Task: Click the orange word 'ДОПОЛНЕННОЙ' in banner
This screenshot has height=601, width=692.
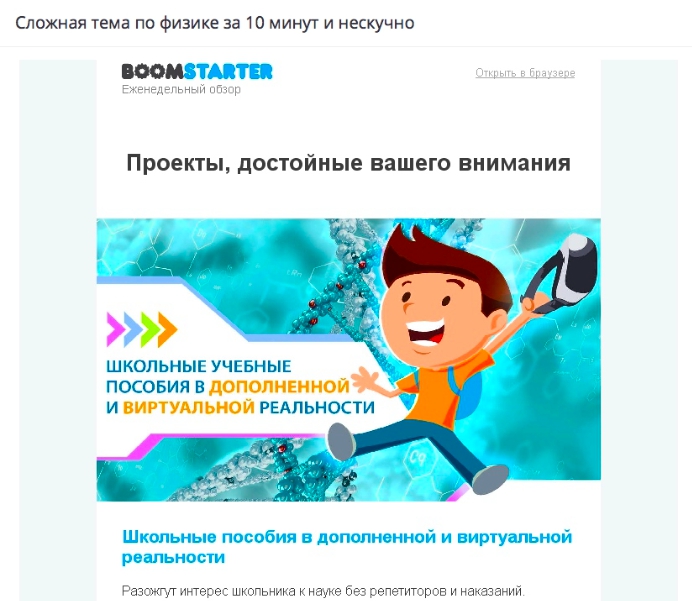Action: point(279,387)
